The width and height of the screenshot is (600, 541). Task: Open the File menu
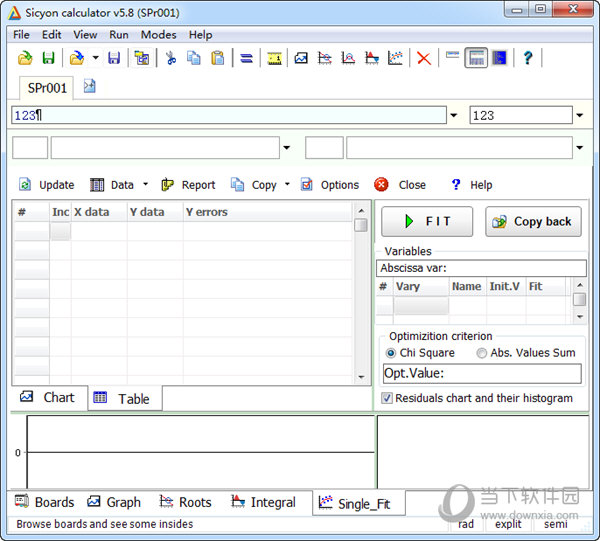[21, 35]
